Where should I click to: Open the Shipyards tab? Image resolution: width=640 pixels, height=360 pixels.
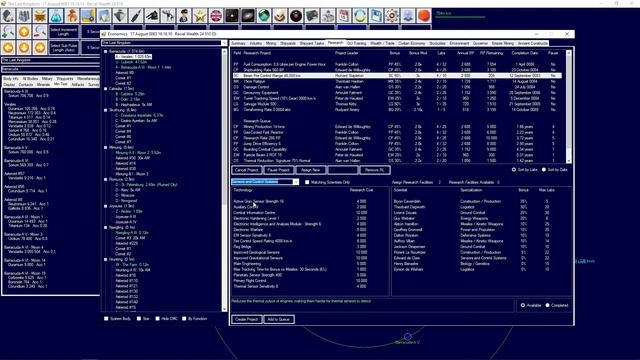click(288, 43)
